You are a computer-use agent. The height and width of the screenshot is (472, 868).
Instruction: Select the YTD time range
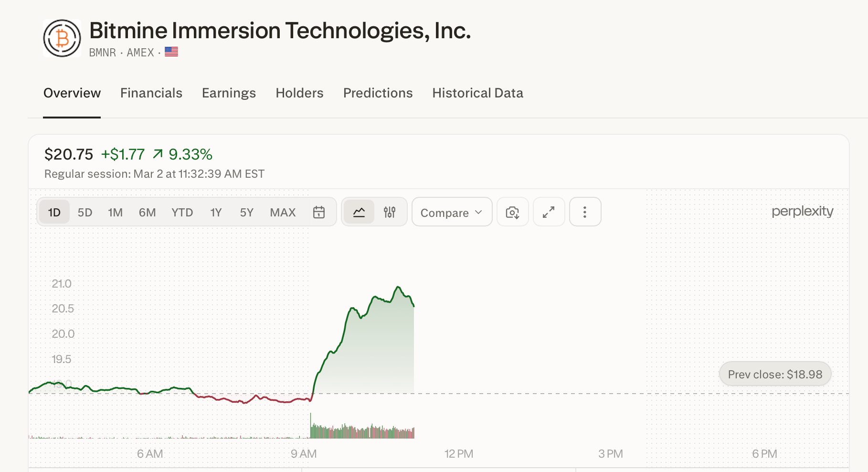pos(182,212)
